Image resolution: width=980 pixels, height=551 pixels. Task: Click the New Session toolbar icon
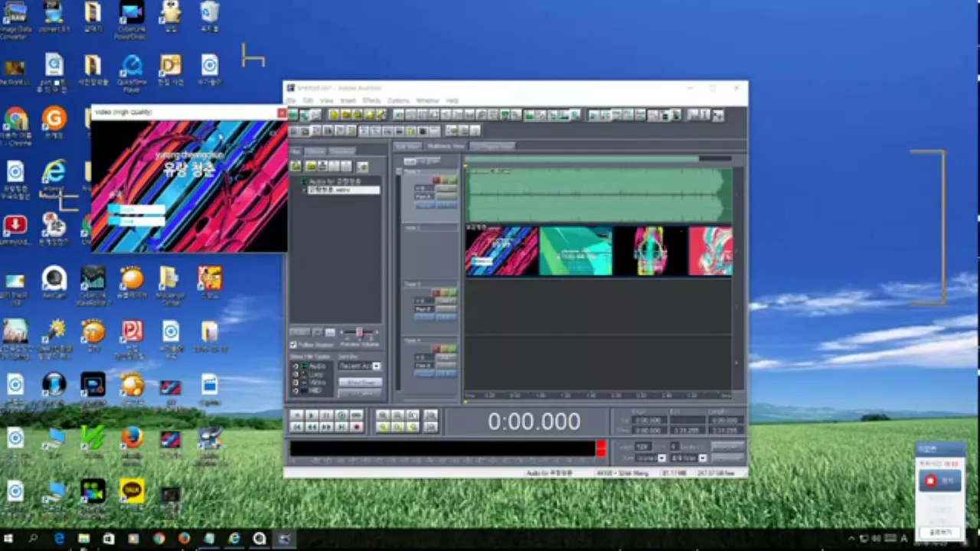click(335, 115)
